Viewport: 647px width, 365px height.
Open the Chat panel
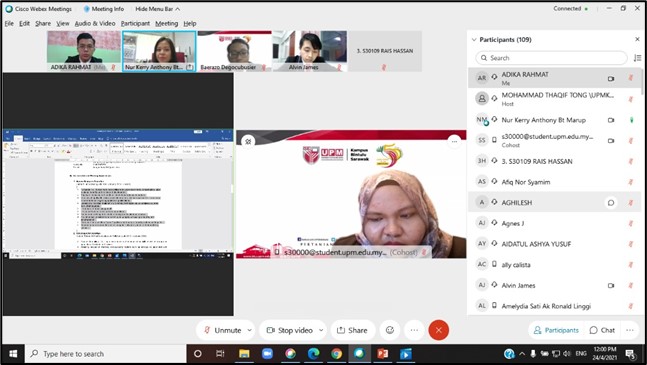click(602, 330)
